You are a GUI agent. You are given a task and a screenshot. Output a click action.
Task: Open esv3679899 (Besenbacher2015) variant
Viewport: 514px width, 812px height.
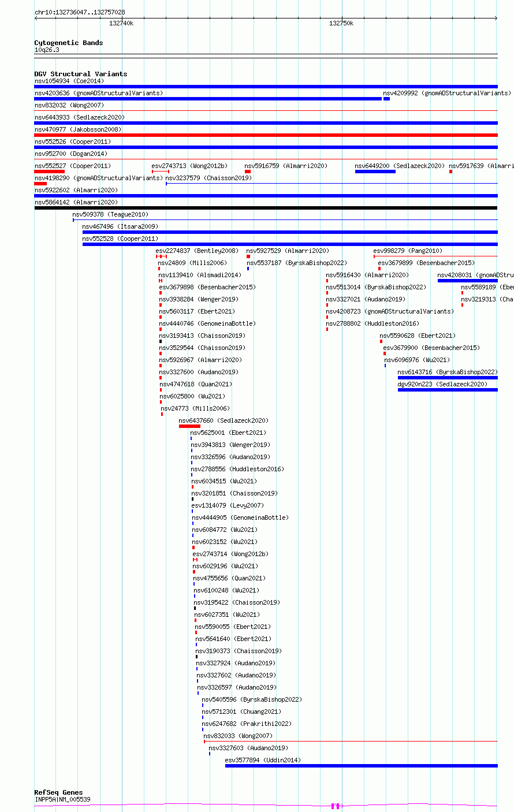click(x=427, y=263)
